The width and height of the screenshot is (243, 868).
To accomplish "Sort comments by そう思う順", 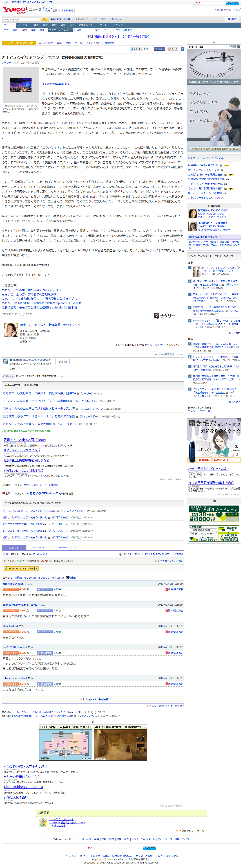I will click(x=30, y=578).
